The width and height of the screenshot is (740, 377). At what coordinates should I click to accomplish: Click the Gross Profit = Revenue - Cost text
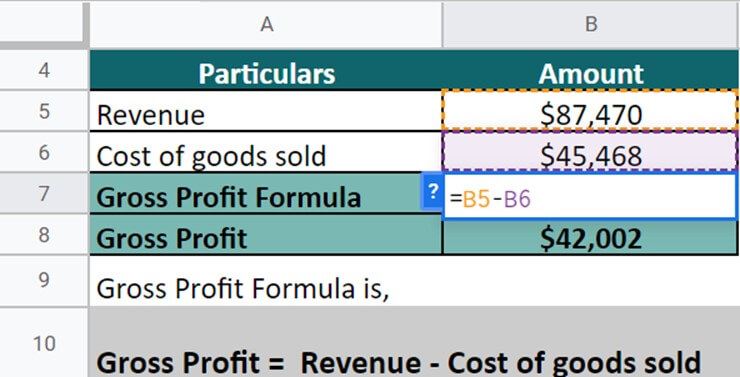pos(398,362)
